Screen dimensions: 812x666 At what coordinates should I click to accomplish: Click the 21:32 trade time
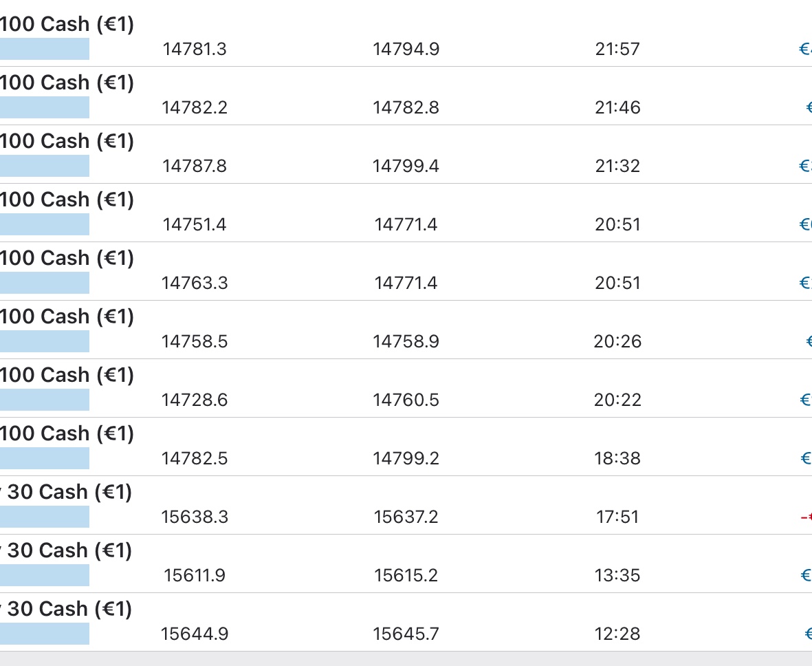617,166
